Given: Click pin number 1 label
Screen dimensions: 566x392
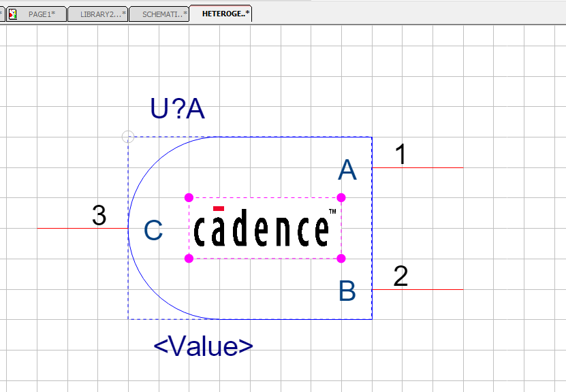Looking at the screenshot, I should click(401, 154).
